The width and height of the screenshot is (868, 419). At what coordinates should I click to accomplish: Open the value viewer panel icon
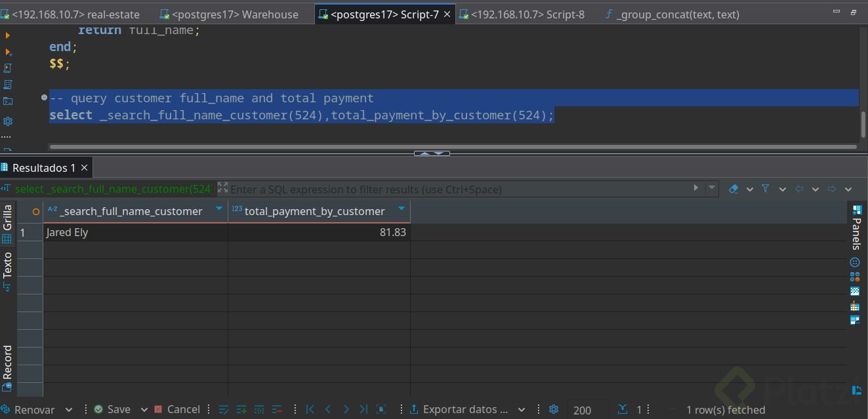855,262
